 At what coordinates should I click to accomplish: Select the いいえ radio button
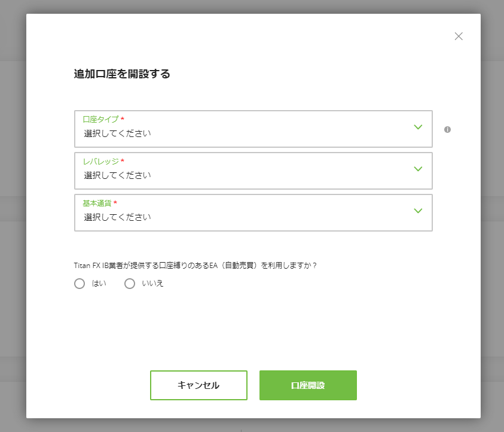130,284
